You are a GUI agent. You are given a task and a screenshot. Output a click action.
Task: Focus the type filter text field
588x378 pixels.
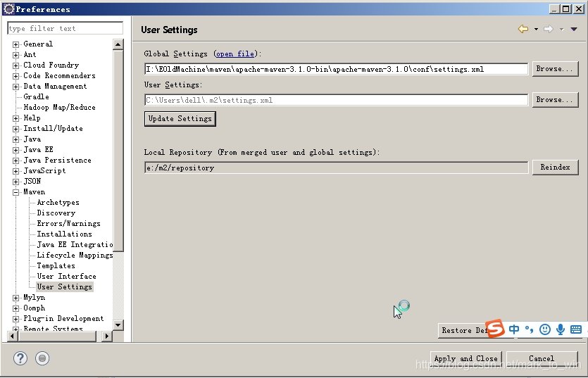click(x=65, y=28)
